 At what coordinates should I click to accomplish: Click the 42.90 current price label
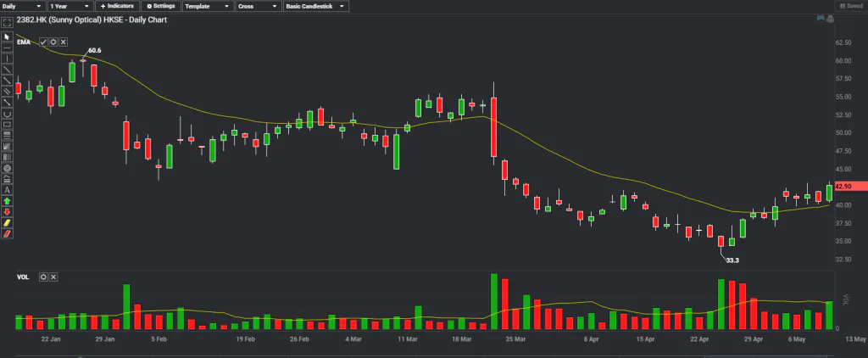848,186
